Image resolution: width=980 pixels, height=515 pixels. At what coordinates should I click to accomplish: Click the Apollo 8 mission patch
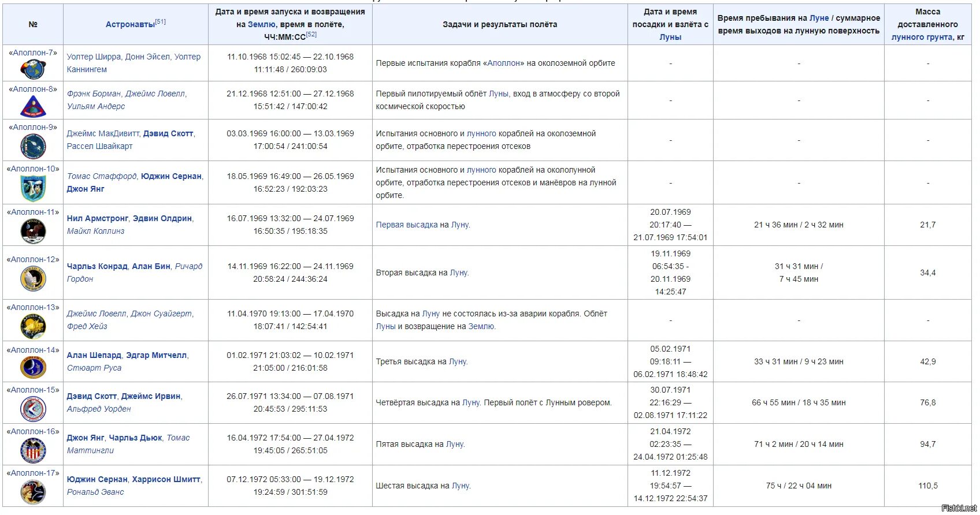coord(33,106)
